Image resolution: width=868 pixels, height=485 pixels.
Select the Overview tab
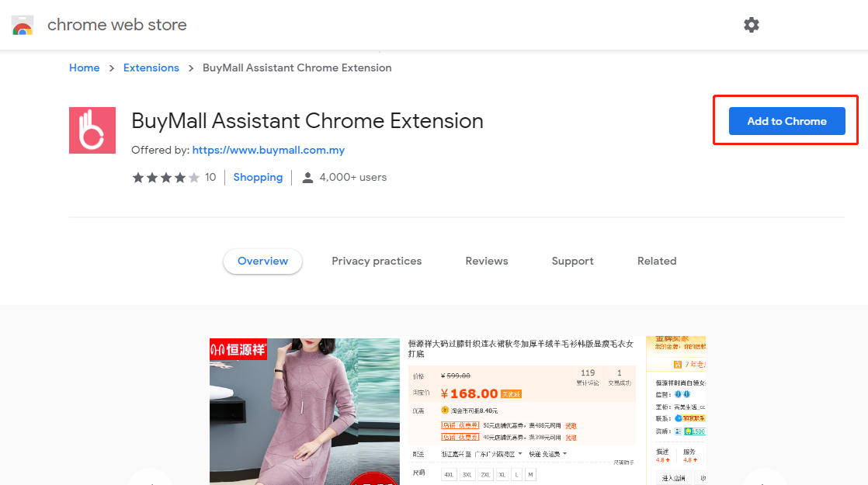tap(263, 261)
